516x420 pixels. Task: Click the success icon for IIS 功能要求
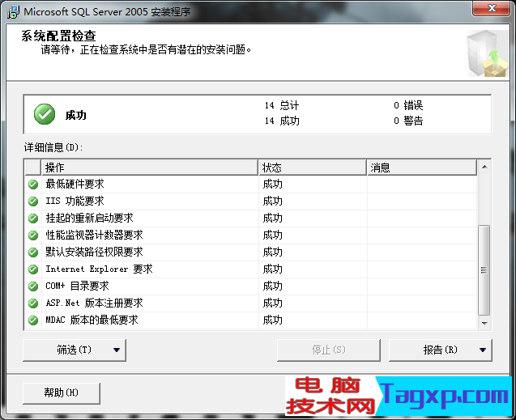33,202
